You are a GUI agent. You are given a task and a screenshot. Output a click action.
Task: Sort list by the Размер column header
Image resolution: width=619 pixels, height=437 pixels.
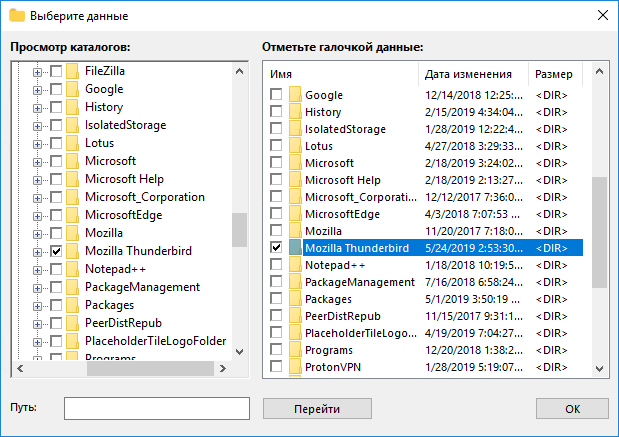(x=555, y=74)
